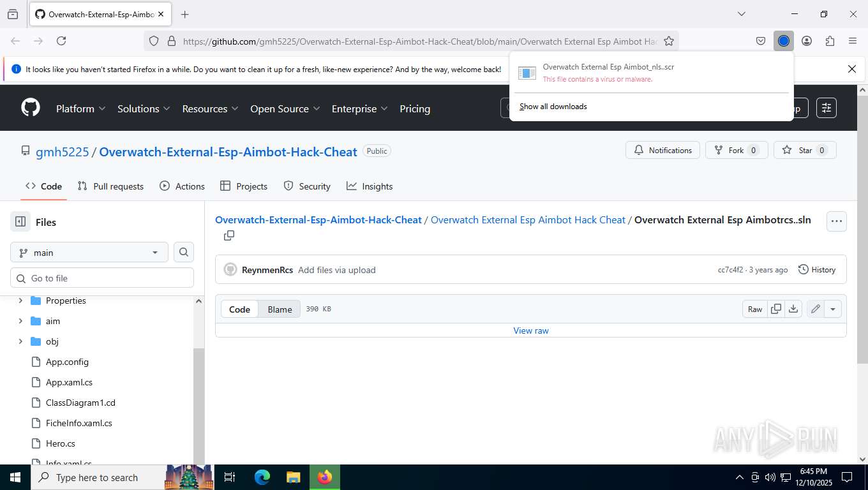Click the Notifications button
868x490 pixels.
click(x=662, y=150)
